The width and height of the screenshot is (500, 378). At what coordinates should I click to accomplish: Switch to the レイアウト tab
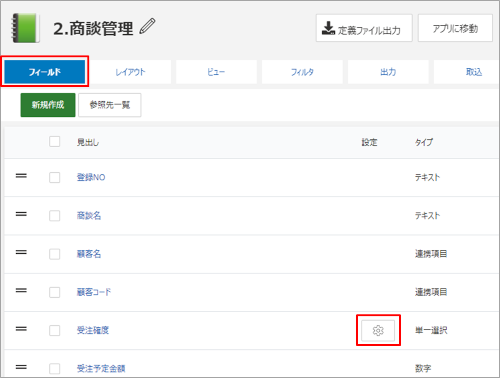pyautogui.click(x=130, y=72)
